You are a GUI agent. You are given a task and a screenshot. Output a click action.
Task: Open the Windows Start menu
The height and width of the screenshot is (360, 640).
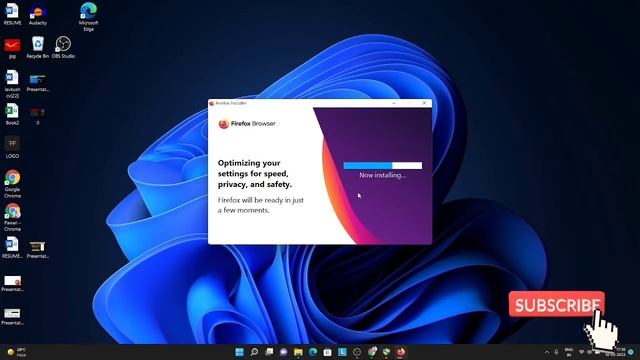pyautogui.click(x=240, y=352)
